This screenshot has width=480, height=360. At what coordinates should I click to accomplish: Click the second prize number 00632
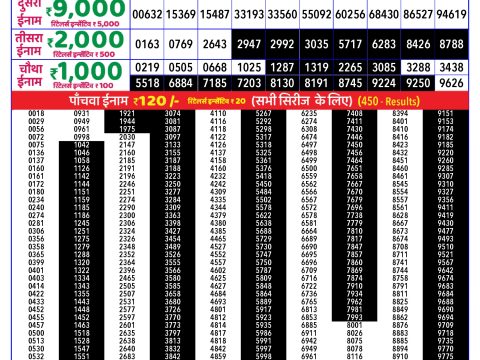(147, 15)
